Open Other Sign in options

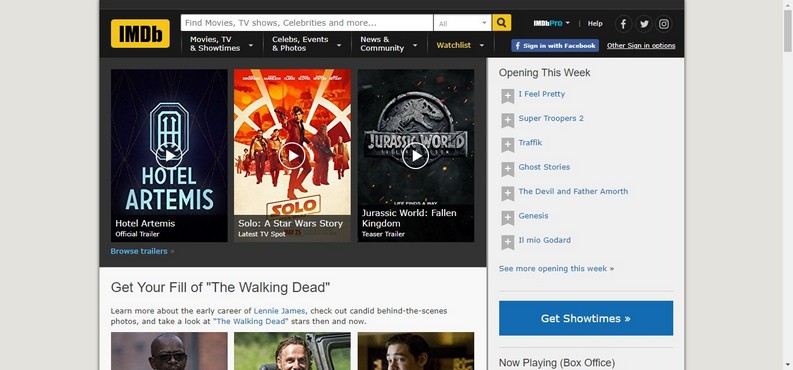[x=641, y=45]
